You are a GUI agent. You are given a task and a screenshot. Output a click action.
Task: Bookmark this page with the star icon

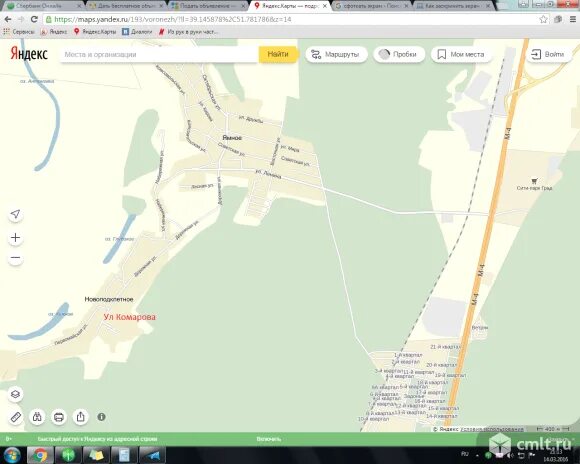[543, 19]
